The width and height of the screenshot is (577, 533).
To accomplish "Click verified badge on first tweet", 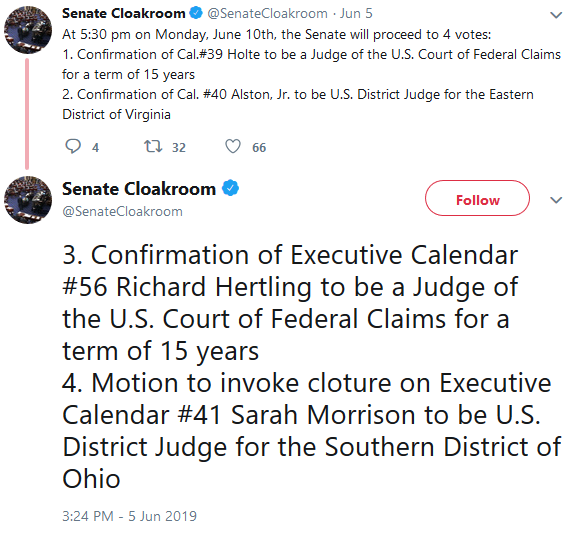I will [196, 13].
